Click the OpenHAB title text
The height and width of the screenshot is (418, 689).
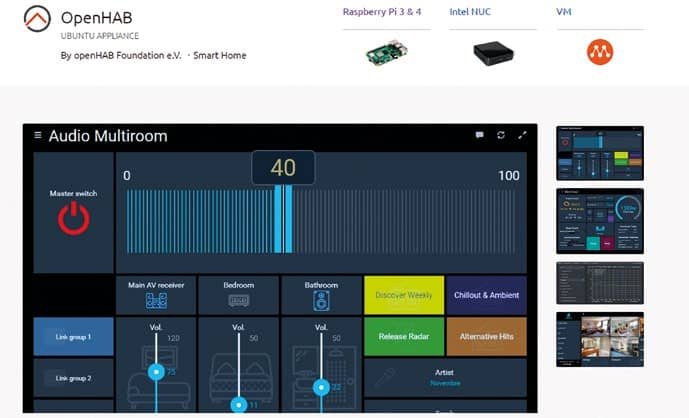pos(96,18)
